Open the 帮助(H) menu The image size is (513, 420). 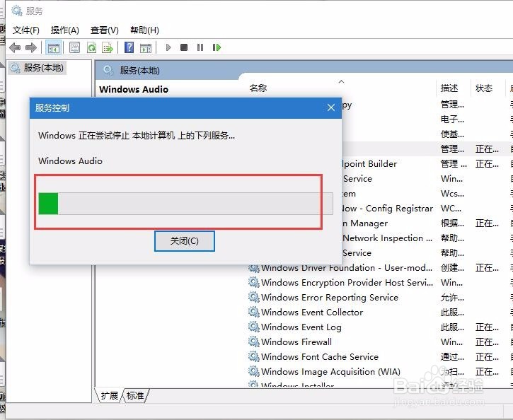click(144, 30)
